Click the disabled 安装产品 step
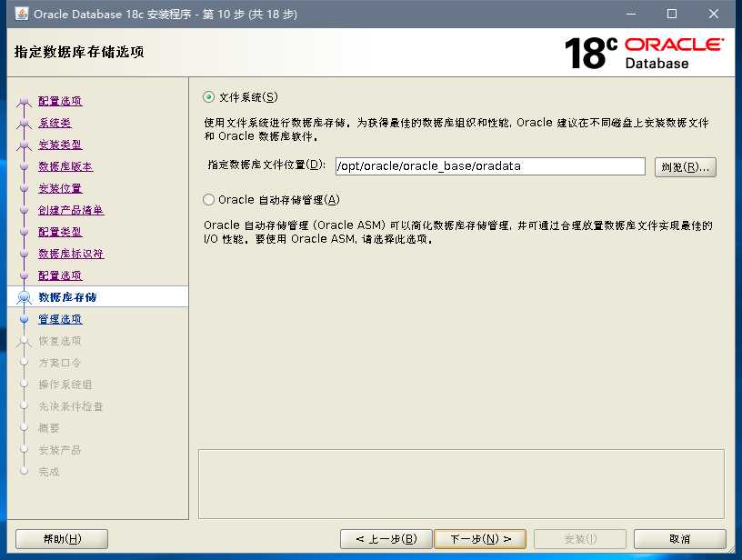This screenshot has height=560, width=742. [x=60, y=450]
